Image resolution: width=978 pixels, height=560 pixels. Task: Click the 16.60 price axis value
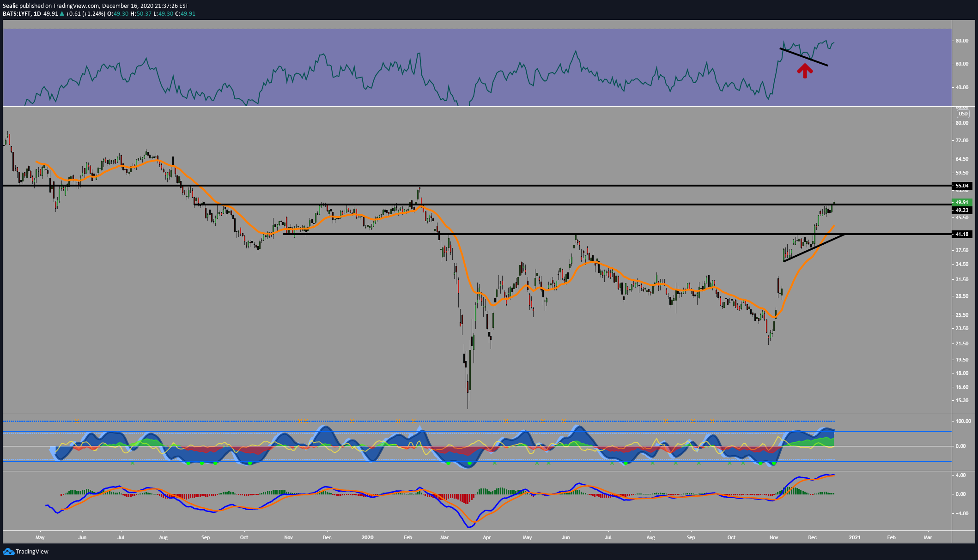[x=962, y=387]
